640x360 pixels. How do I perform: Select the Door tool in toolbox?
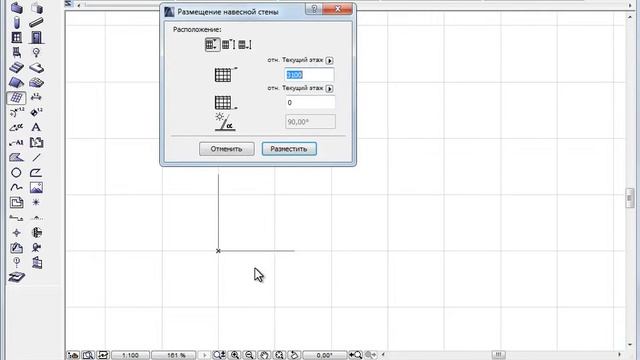(x=36, y=38)
